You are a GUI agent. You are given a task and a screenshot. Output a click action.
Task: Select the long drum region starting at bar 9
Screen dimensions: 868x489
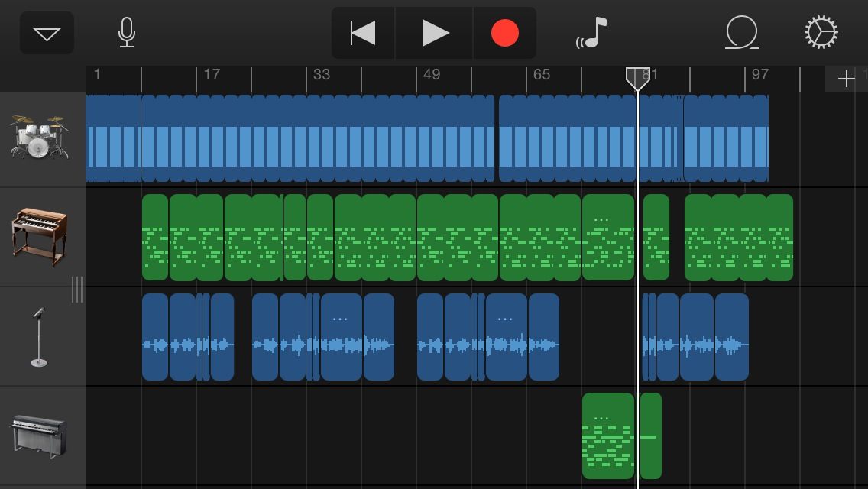click(318, 138)
